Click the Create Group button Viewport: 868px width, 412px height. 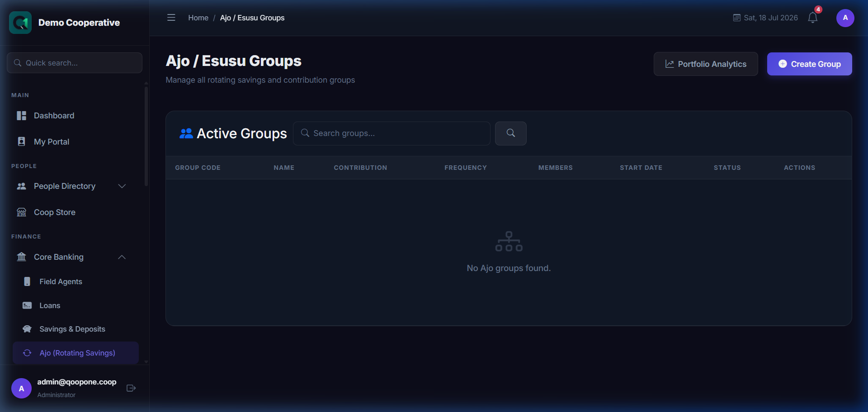click(x=809, y=64)
